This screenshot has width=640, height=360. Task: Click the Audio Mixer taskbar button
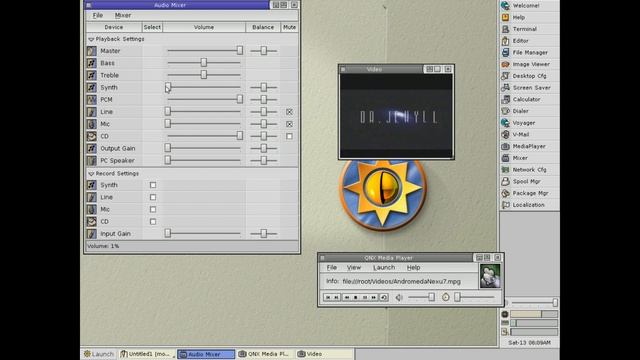point(206,354)
